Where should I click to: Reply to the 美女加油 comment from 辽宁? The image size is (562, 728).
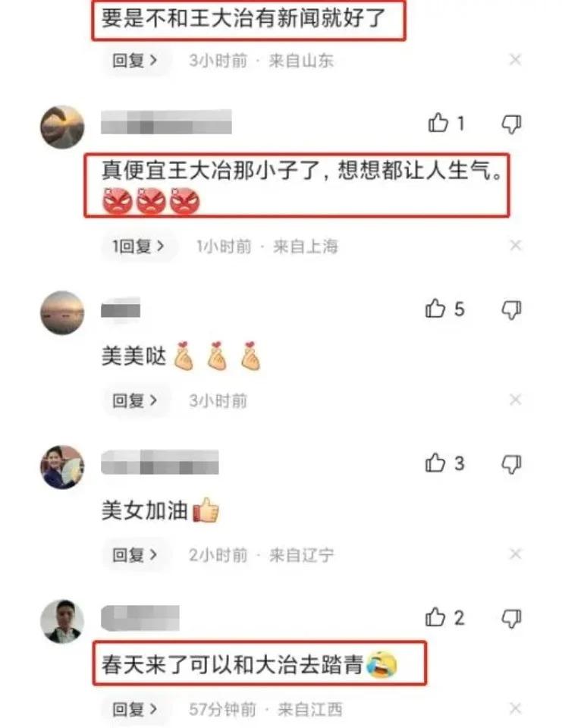(135, 554)
